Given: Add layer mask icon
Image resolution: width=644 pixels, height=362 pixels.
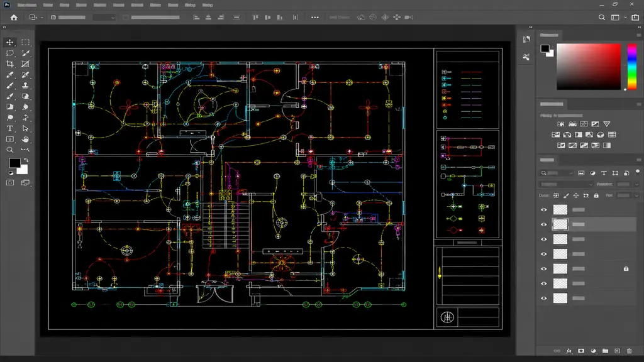Looking at the screenshot, I should [580, 351].
